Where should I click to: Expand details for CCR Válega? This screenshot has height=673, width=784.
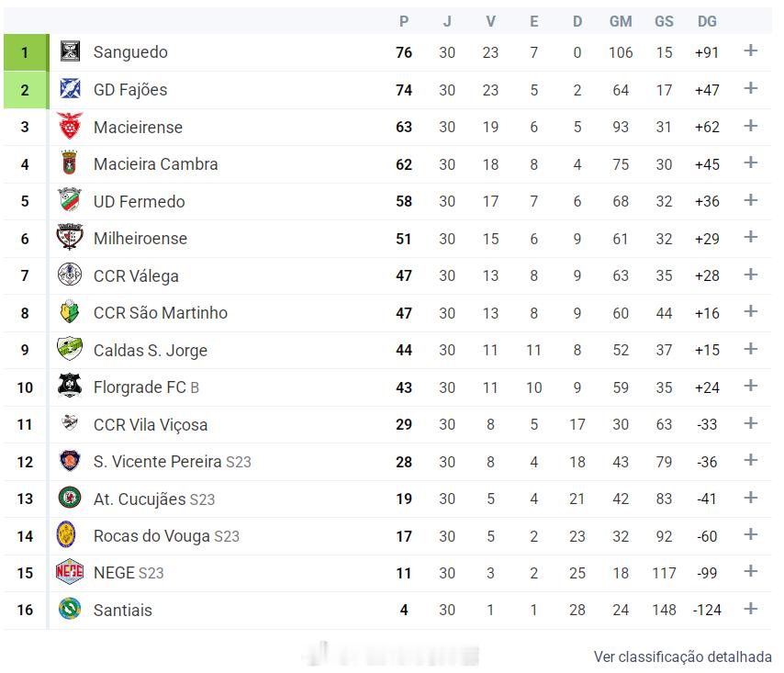[750, 275]
